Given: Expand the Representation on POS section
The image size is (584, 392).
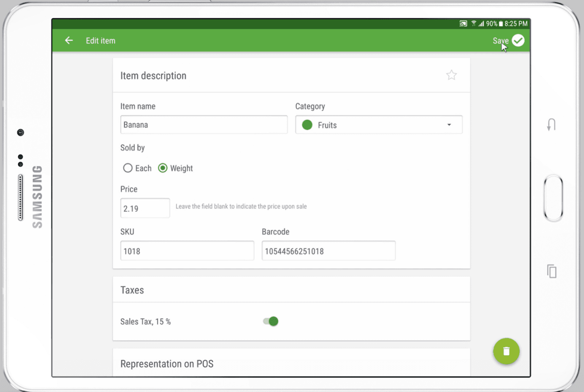Looking at the screenshot, I should pos(167,364).
